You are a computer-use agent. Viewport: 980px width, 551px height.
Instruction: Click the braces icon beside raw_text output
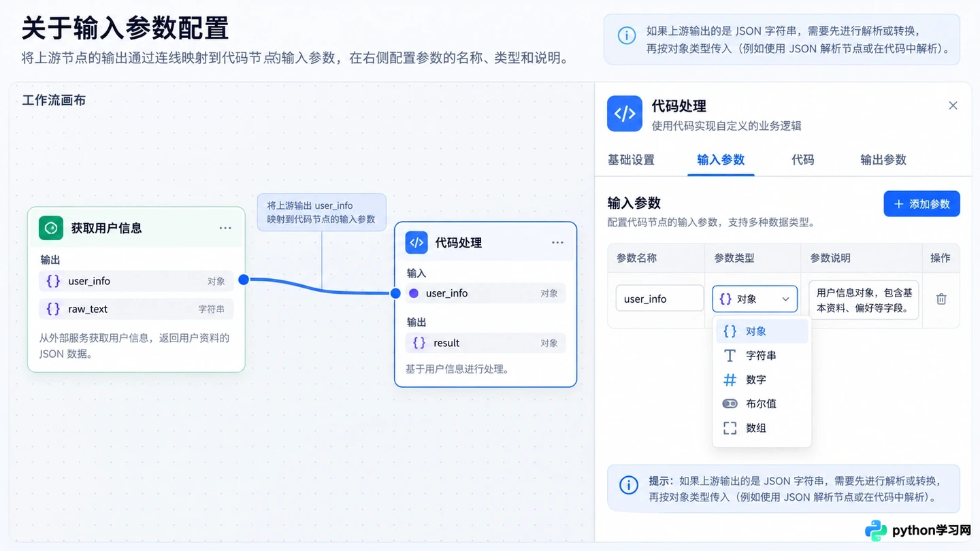pos(53,309)
